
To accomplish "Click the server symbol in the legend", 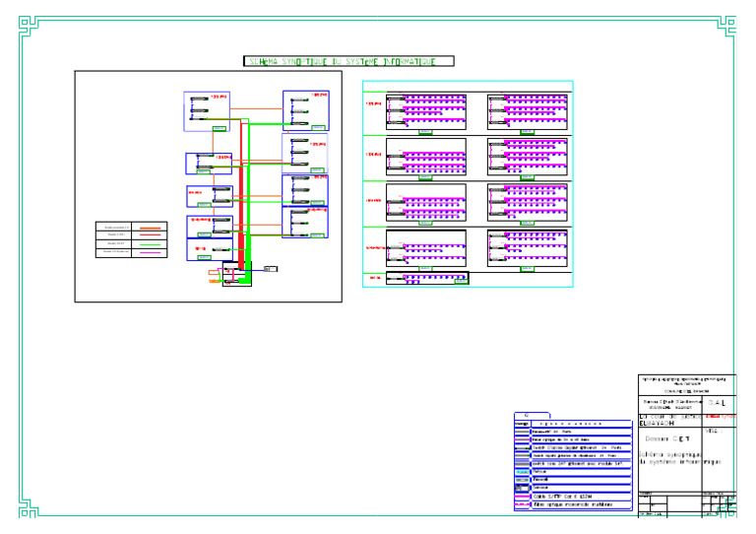I will [522, 489].
